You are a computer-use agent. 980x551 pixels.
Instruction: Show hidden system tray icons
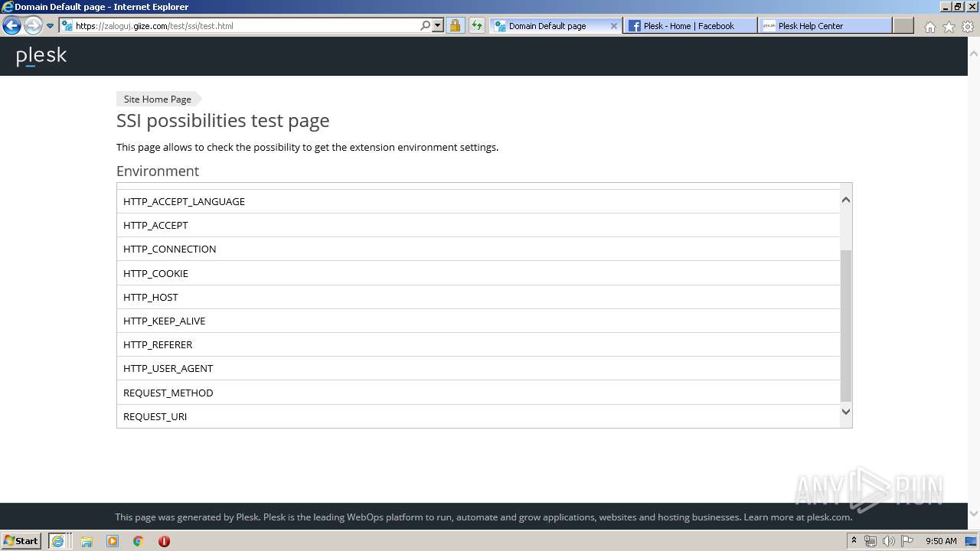[854, 541]
